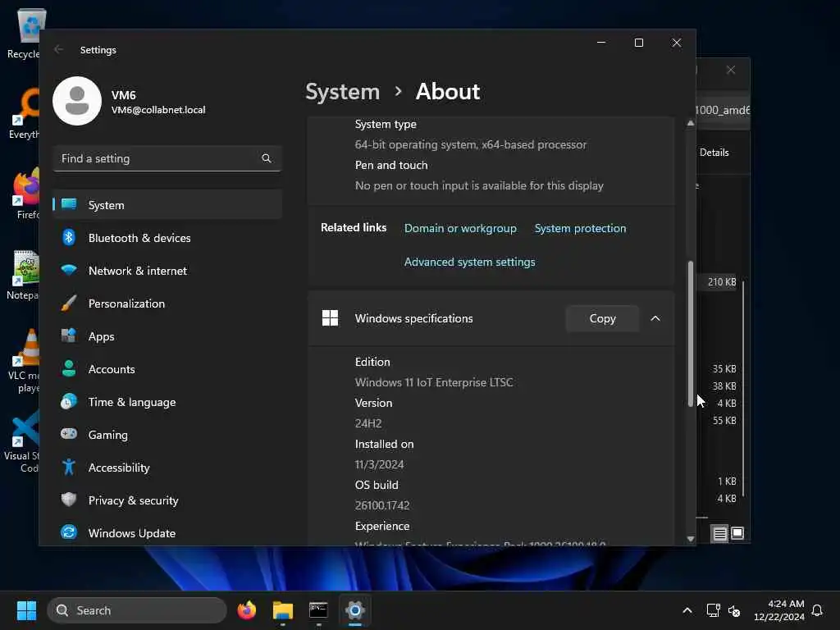Select Apps in the settings sidebar

(x=167, y=336)
